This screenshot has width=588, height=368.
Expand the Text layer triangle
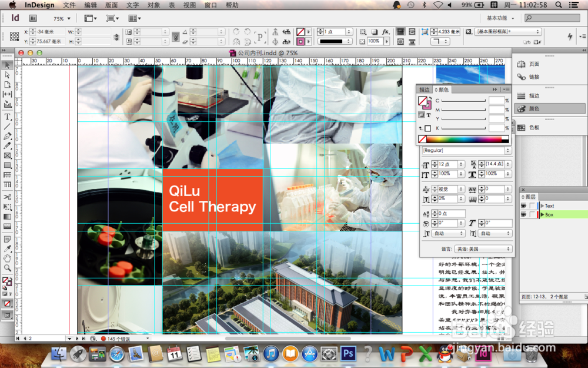coord(542,205)
